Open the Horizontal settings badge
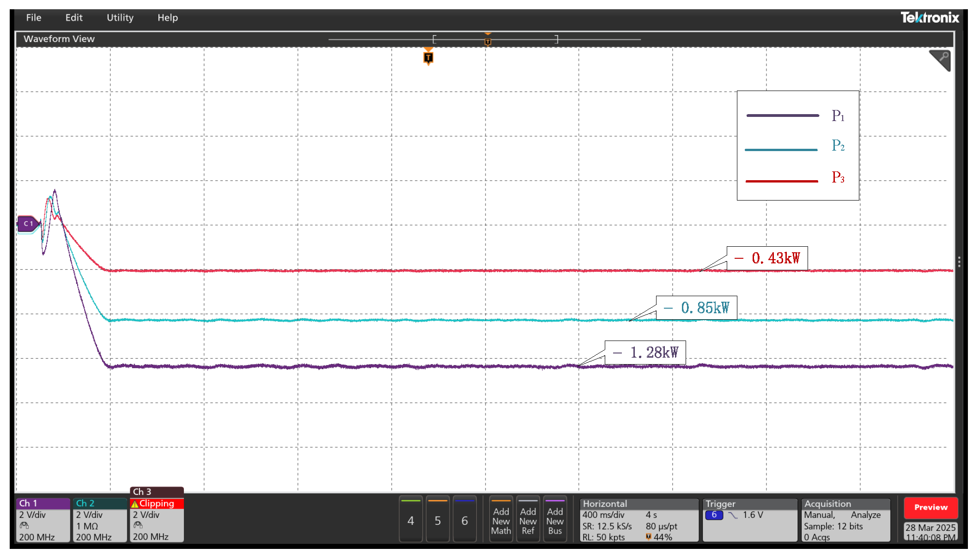 [x=639, y=520]
